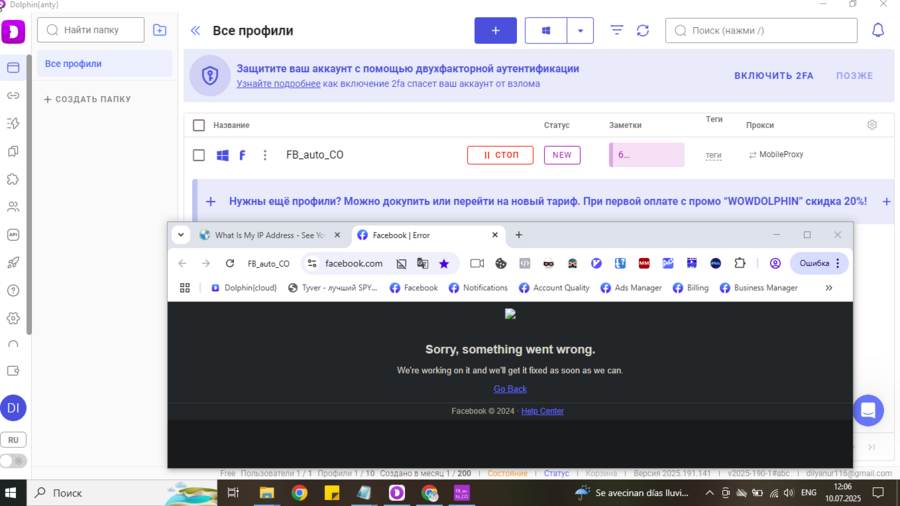The width and height of the screenshot is (900, 506).
Task: Open the Ads Manager bookmark
Action: (x=631, y=288)
